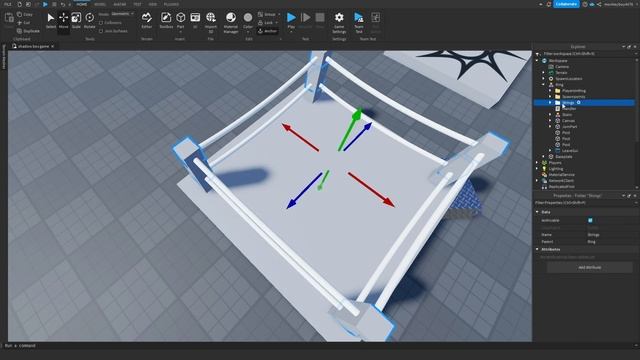Image resolution: width=640 pixels, height=360 pixels.
Task: Click the share icon beside the username
Action: click(x=599, y=4)
